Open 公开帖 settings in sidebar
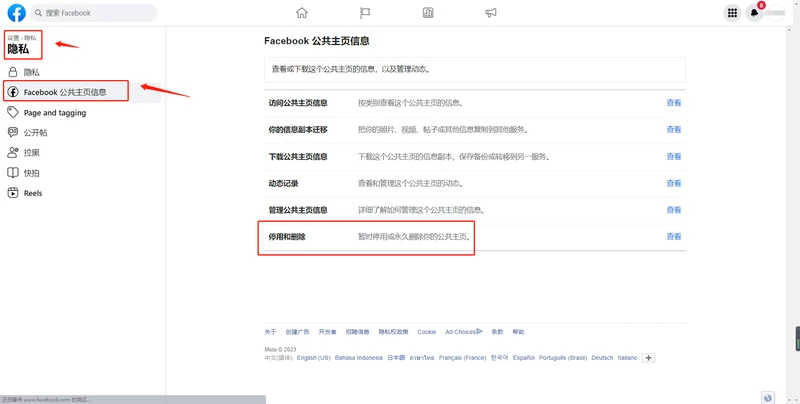 point(82,133)
